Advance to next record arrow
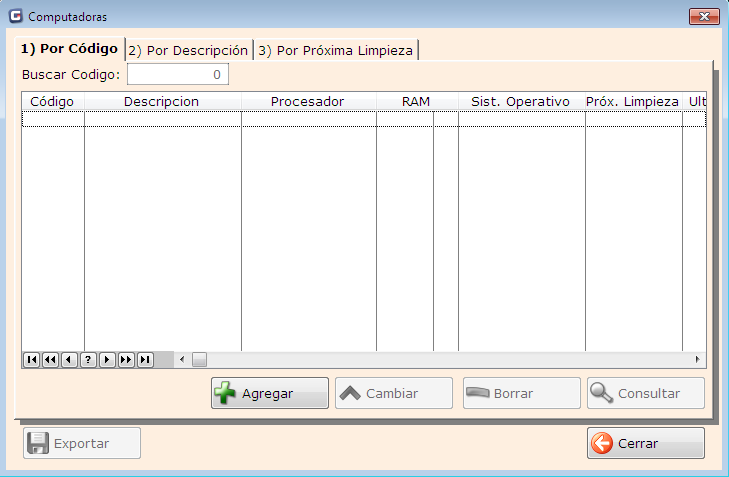729x477 pixels. tap(107, 359)
